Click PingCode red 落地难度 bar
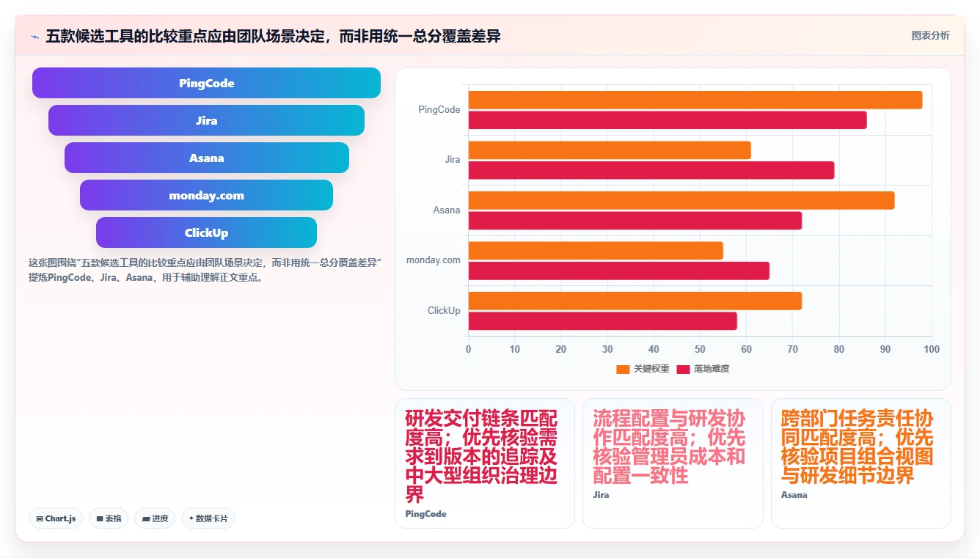 coord(668,120)
